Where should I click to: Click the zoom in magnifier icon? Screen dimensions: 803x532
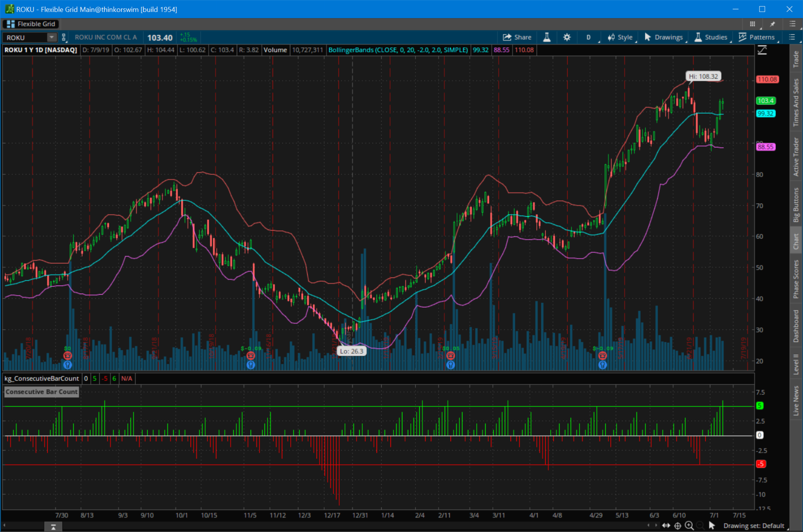point(689,525)
